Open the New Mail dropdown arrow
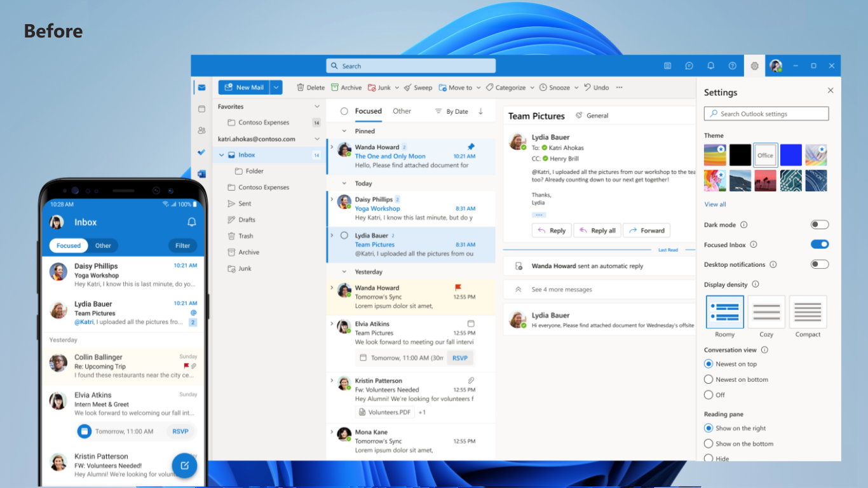 (276, 88)
